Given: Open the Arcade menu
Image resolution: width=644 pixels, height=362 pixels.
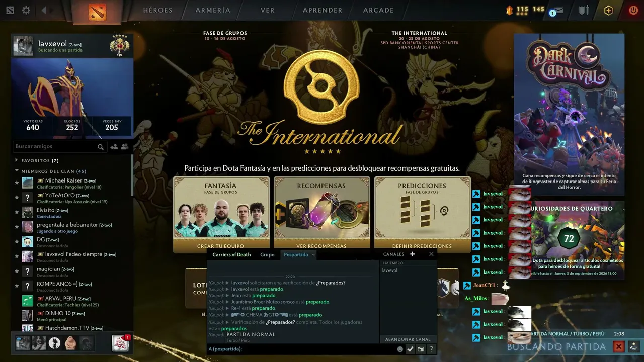Looking at the screenshot, I should tap(378, 10).
